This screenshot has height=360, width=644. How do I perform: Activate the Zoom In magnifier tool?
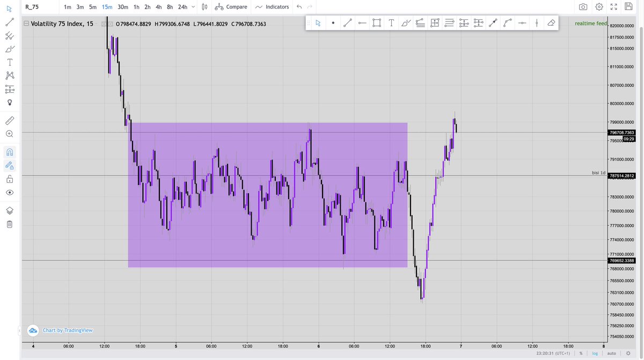tap(9, 134)
